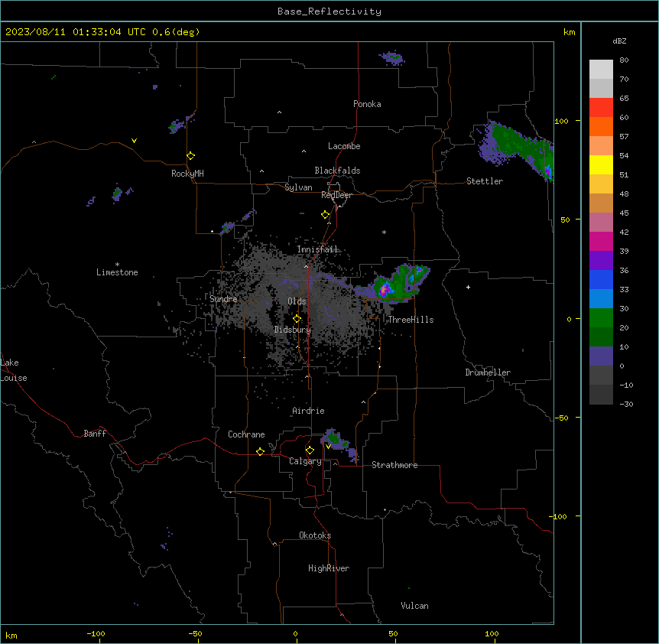
Task: Click the Banff label
Action: pos(95,434)
